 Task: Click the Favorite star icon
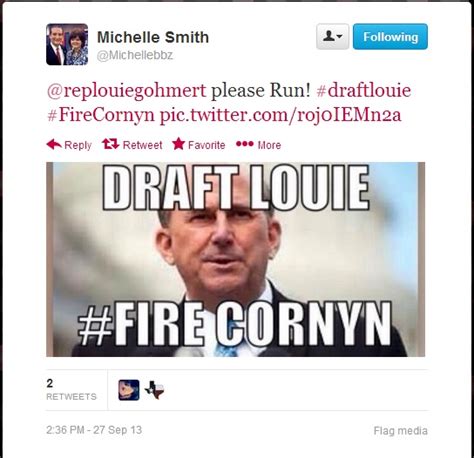179,144
